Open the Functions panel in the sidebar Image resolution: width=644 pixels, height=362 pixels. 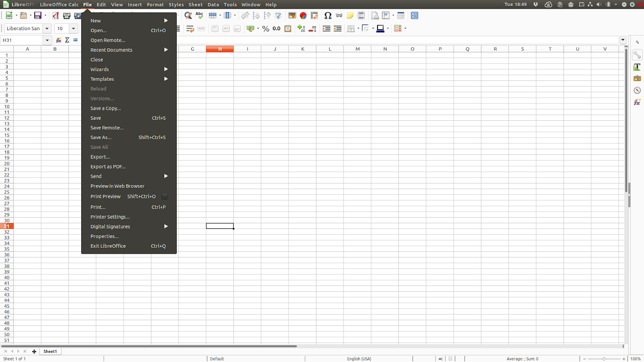[x=637, y=102]
